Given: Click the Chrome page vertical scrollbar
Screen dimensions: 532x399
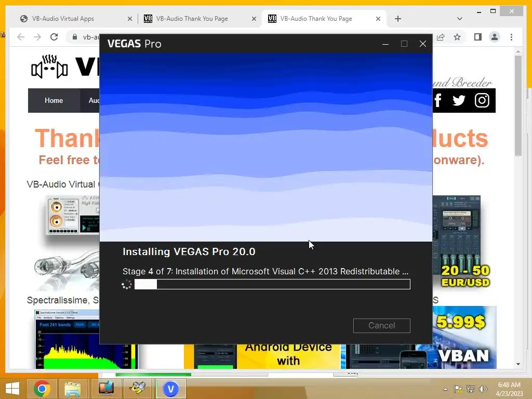Looking at the screenshot, I should (518, 105).
